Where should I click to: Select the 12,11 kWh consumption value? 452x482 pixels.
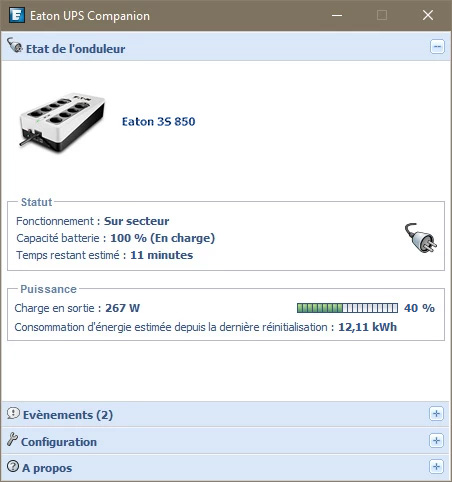point(368,327)
